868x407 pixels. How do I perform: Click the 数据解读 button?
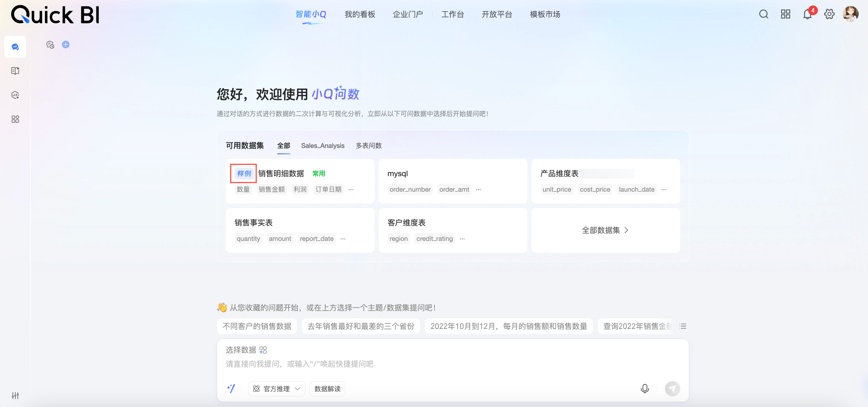point(327,389)
